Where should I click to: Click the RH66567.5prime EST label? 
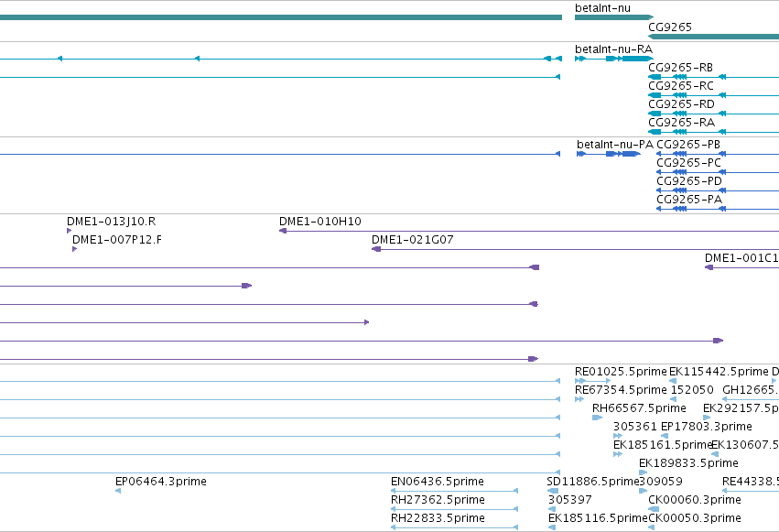[x=639, y=408]
